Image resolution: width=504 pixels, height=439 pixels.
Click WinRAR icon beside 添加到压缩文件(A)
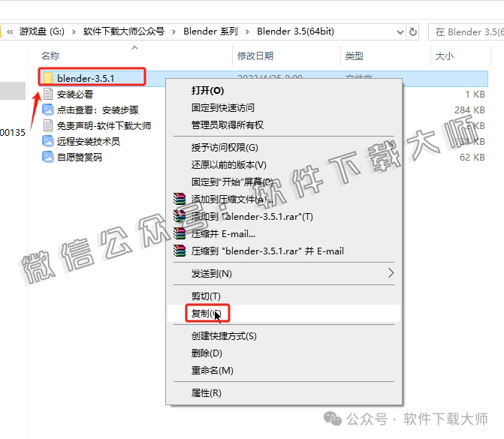point(180,199)
